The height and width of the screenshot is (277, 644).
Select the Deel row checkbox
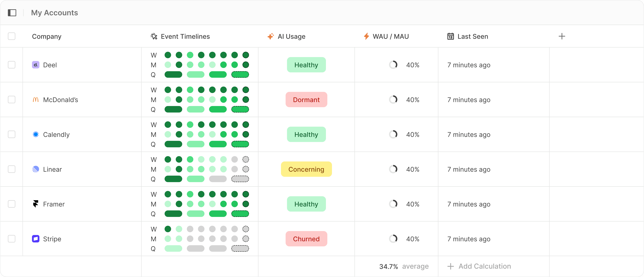(11, 65)
